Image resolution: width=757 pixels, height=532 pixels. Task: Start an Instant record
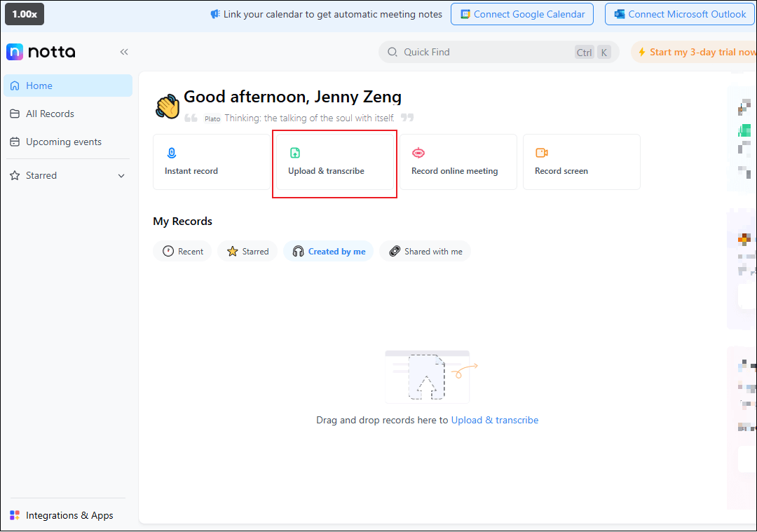pyautogui.click(x=212, y=162)
